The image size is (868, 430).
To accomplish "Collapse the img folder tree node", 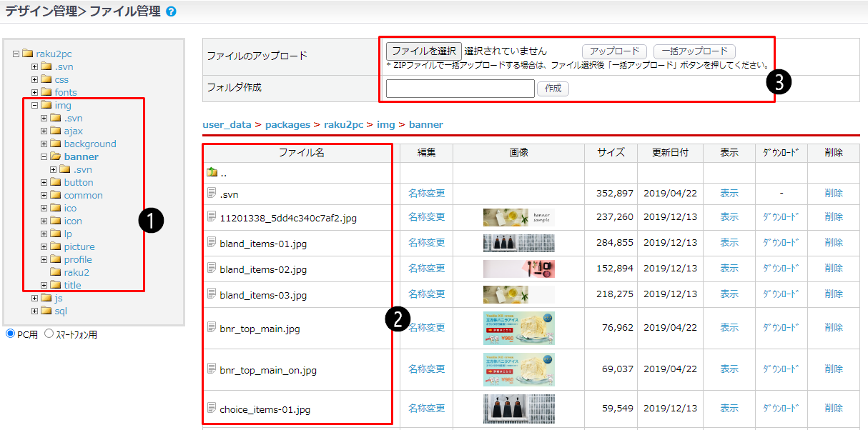I will click(35, 105).
